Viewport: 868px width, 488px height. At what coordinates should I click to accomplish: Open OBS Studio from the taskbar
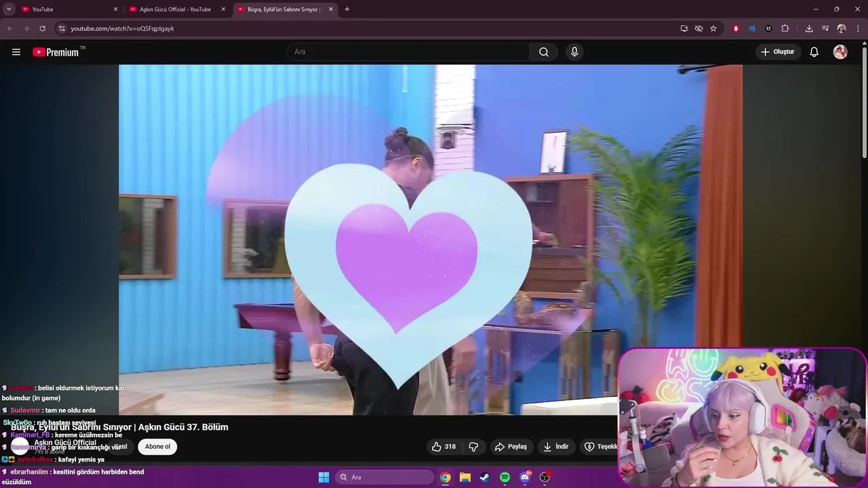(x=545, y=477)
